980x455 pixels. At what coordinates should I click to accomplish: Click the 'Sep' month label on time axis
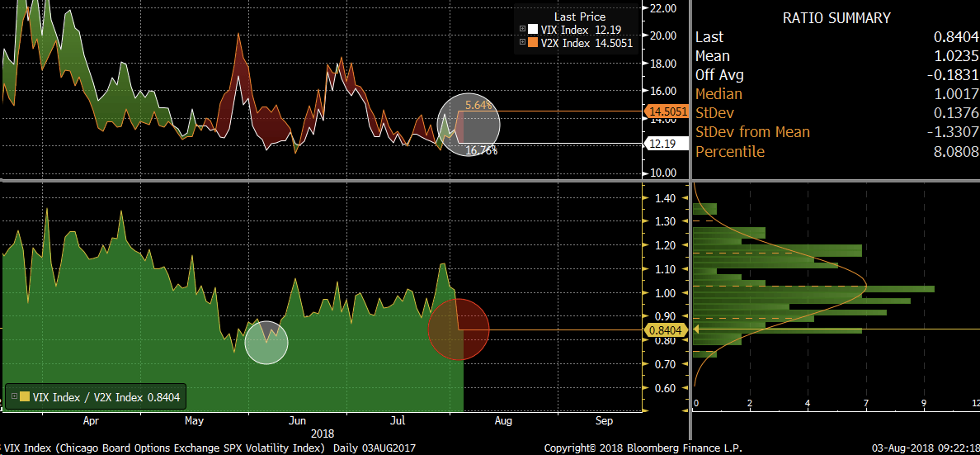click(604, 421)
